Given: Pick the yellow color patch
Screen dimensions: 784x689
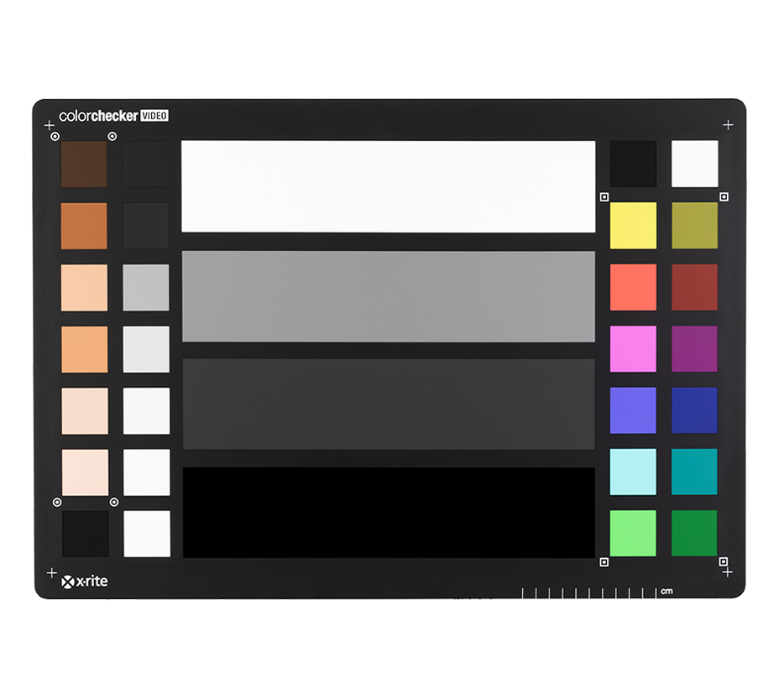Looking at the screenshot, I should point(633,225).
